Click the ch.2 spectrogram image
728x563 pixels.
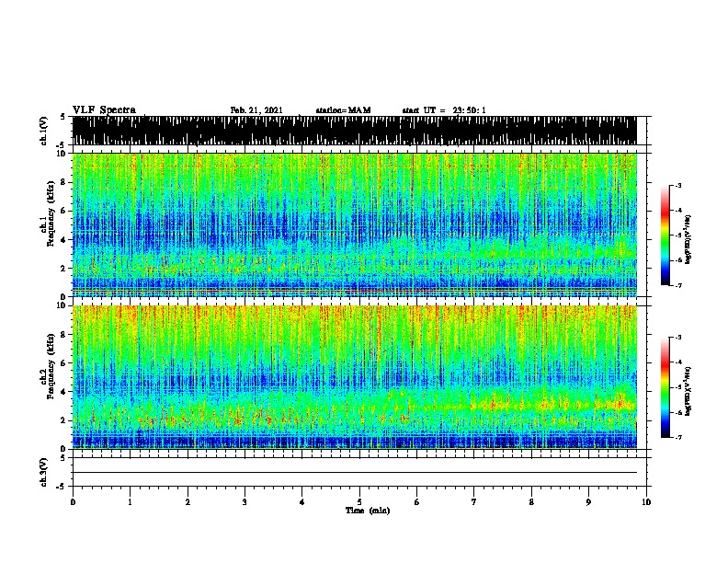(355, 377)
